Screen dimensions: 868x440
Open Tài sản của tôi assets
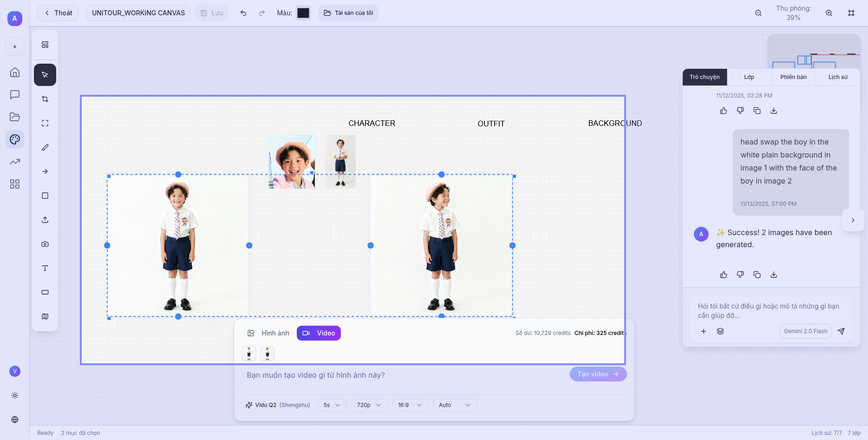click(x=348, y=13)
